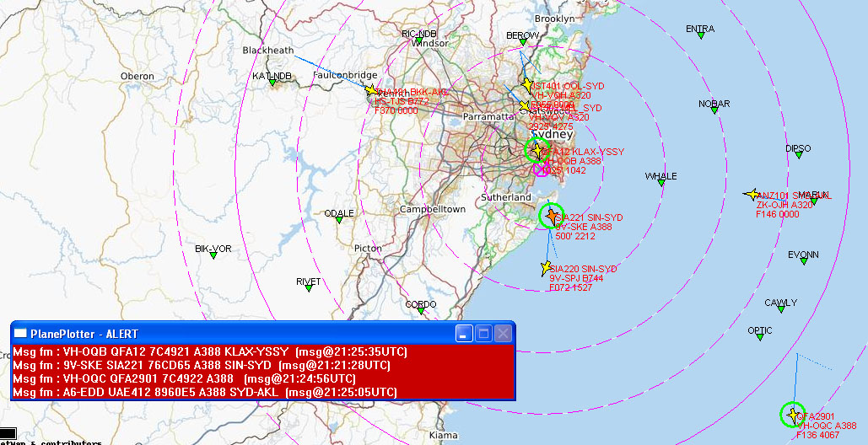
Task: Click the Oberon label on map
Action: click(137, 77)
